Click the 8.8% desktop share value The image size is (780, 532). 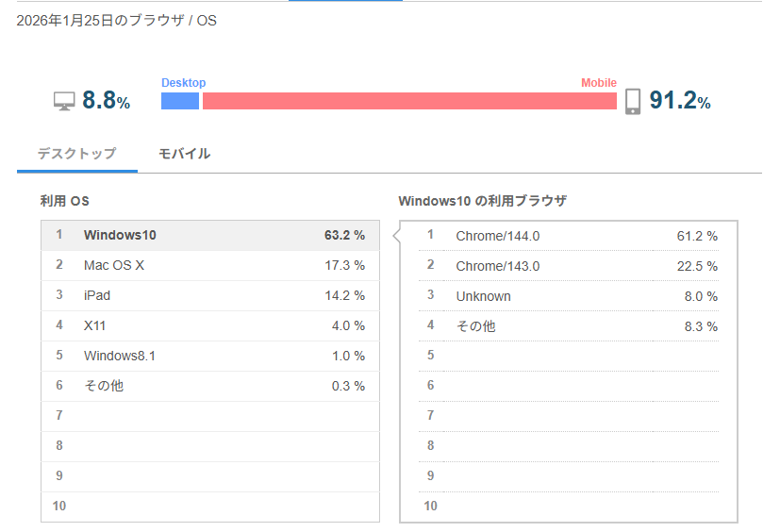[x=106, y=101]
